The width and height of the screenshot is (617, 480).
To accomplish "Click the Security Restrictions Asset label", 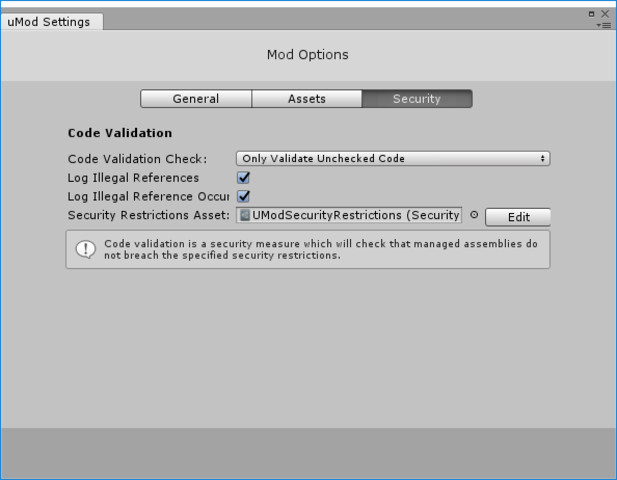I will pyautogui.click(x=149, y=215).
